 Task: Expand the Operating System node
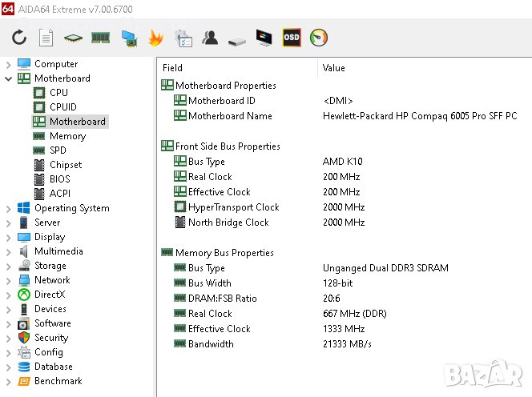9,208
